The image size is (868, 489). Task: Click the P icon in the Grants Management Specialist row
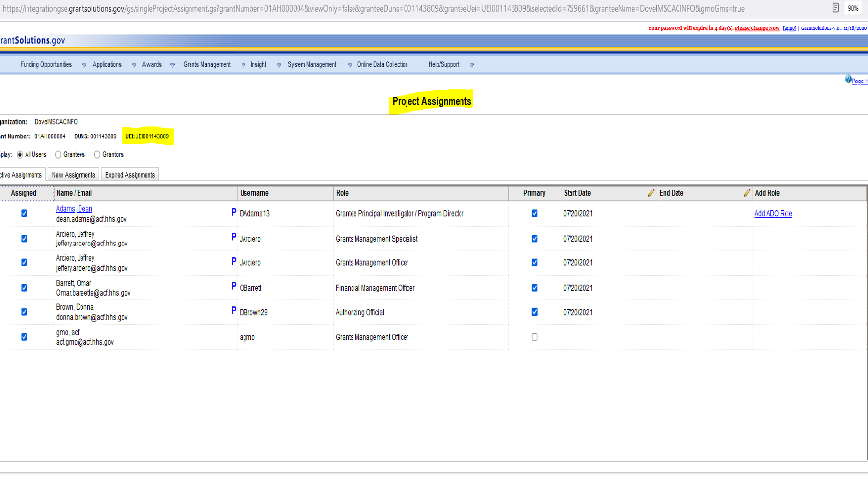click(x=234, y=238)
